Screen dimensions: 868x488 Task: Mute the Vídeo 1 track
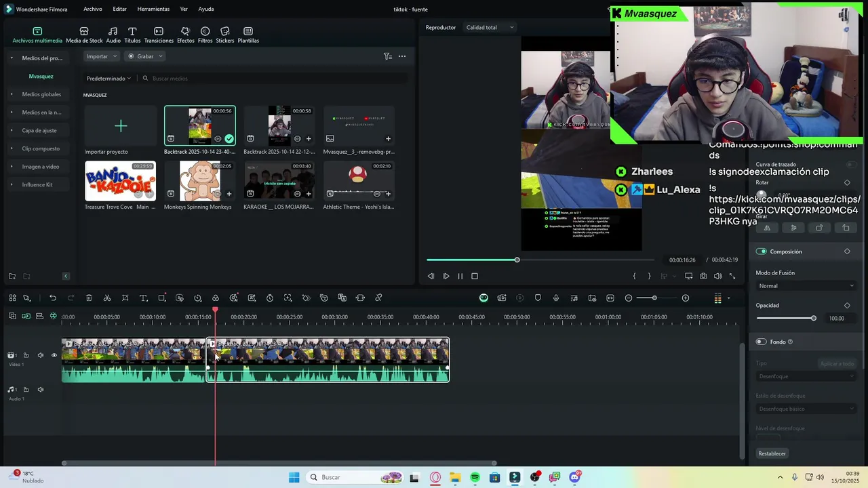click(x=40, y=355)
